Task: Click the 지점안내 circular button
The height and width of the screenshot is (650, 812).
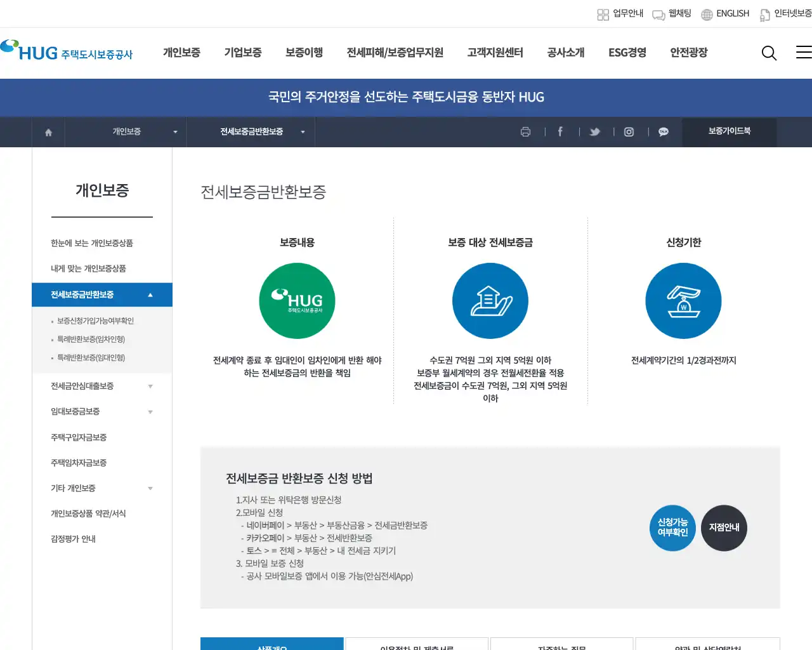Action: pos(724,527)
